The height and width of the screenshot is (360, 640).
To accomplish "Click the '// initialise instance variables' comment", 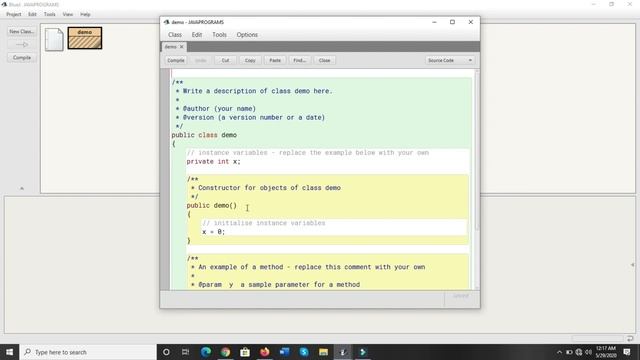I will coord(264,223).
